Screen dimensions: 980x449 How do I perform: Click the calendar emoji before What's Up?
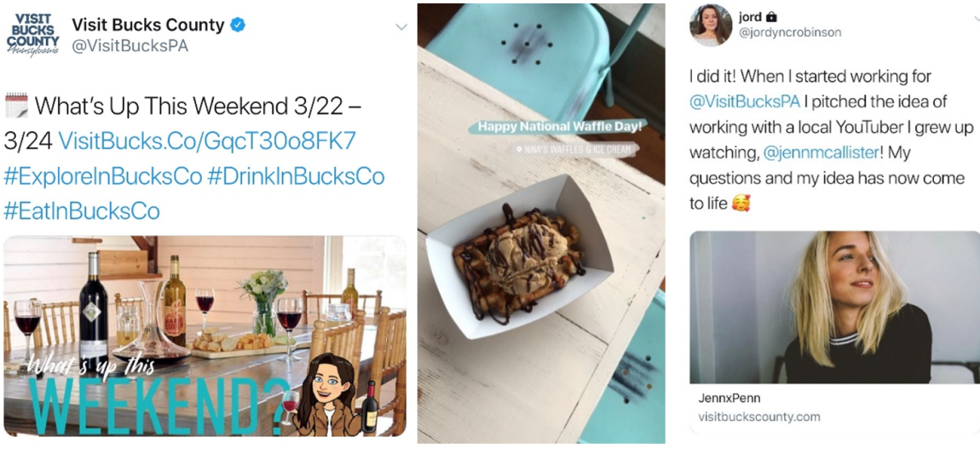click(16, 106)
